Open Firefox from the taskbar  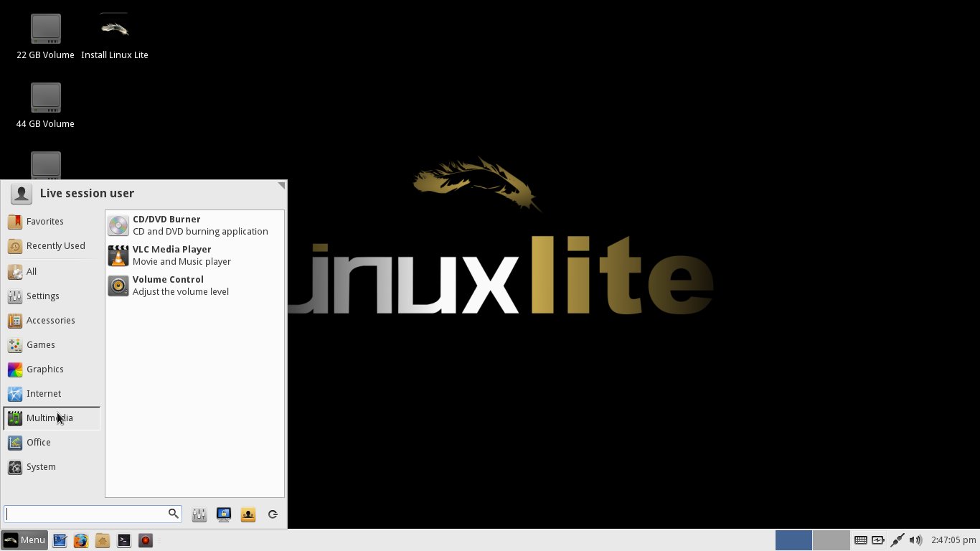coord(81,540)
